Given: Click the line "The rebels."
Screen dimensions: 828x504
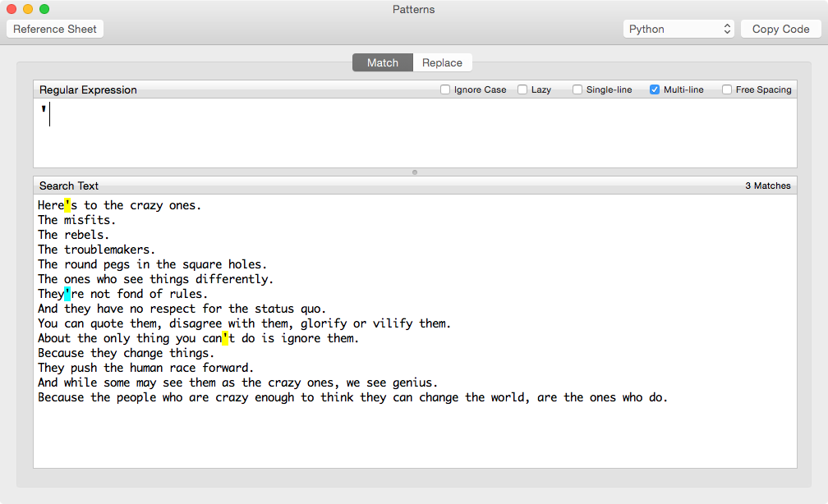Looking at the screenshot, I should pos(73,235).
